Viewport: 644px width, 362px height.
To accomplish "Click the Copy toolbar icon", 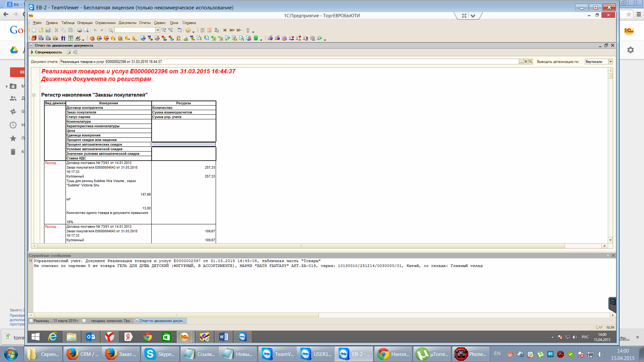I will [x=63, y=30].
